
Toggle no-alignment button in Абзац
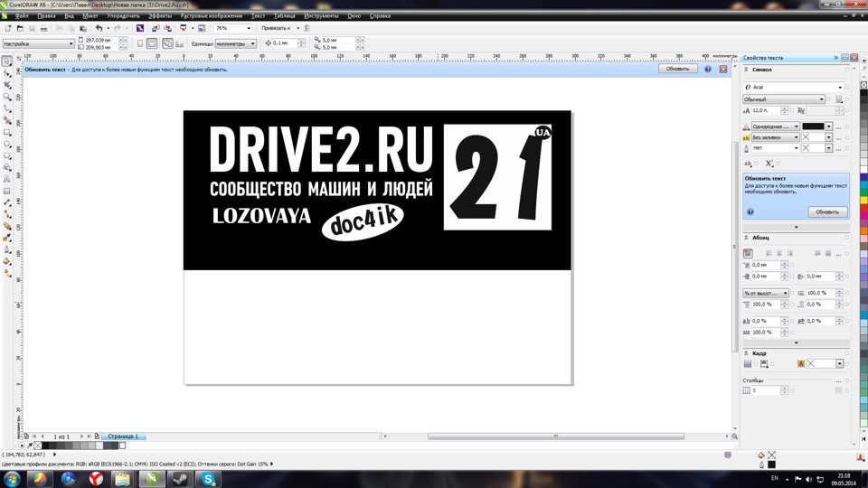(x=748, y=253)
